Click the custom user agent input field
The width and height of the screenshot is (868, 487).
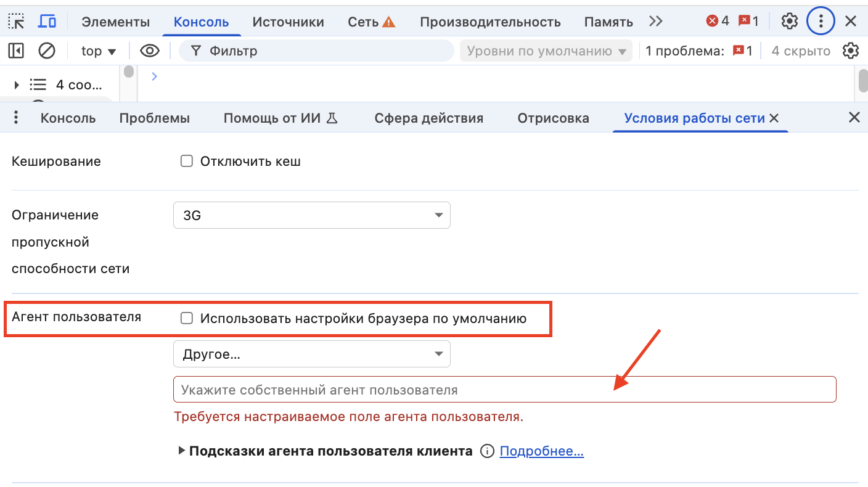[432, 389]
